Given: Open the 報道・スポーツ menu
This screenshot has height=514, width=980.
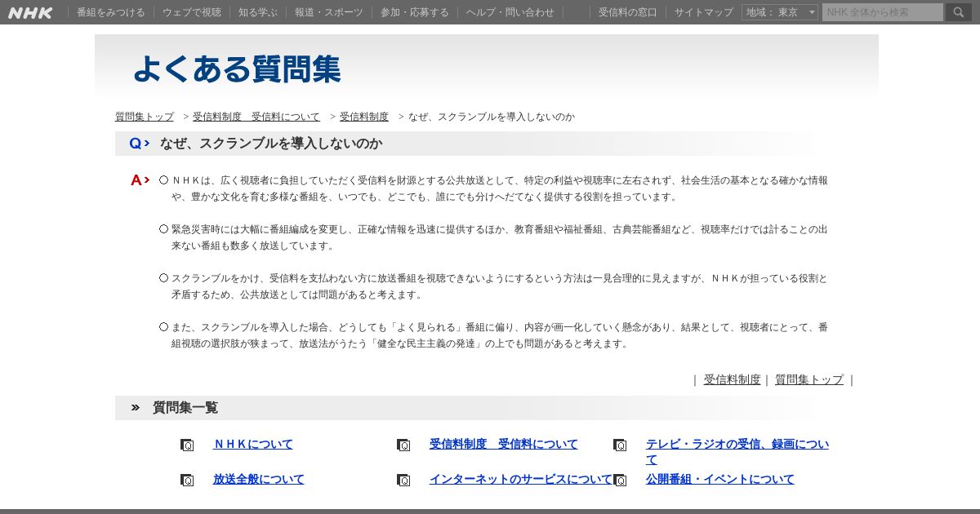Looking at the screenshot, I should [x=329, y=12].
